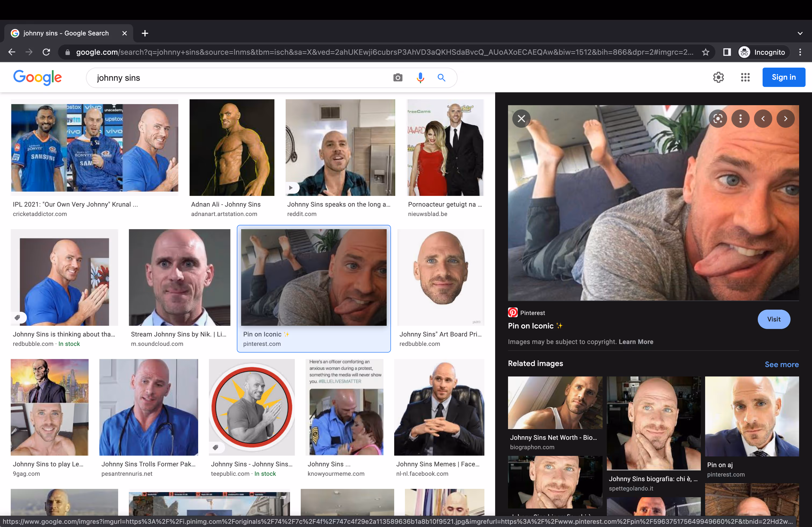Screen dimensions: 812x527
Task: Go to next image in preview
Action: (x=785, y=119)
